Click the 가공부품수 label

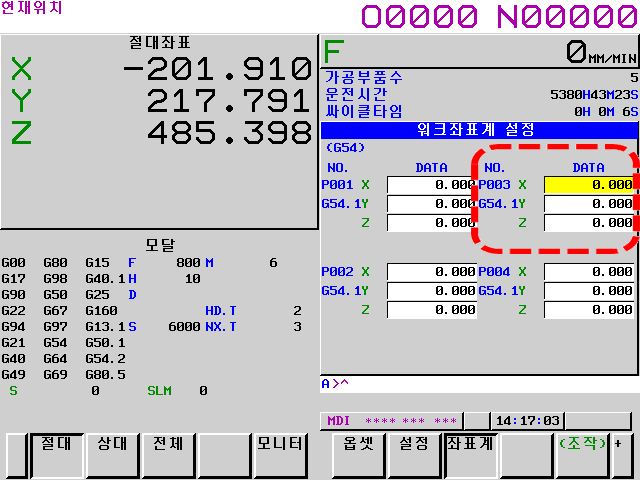[x=364, y=78]
